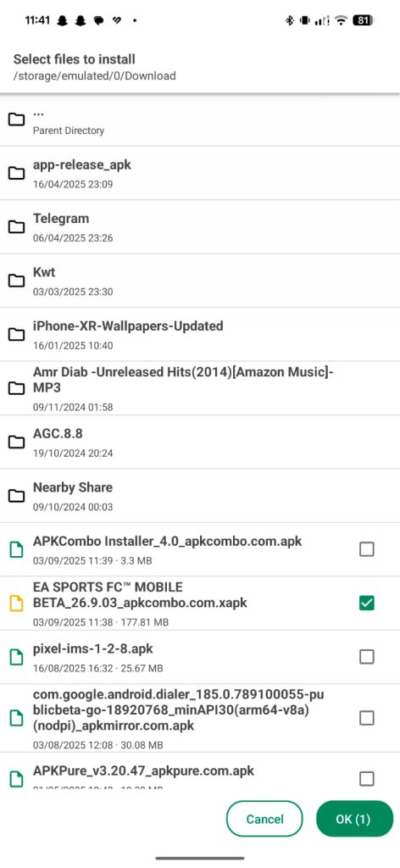Screen dimensions: 400x868
Task: Tap the vibrate mode status icon
Action: point(304,20)
